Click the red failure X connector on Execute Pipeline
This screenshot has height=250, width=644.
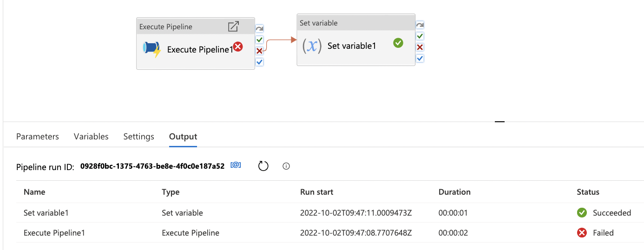click(x=259, y=51)
